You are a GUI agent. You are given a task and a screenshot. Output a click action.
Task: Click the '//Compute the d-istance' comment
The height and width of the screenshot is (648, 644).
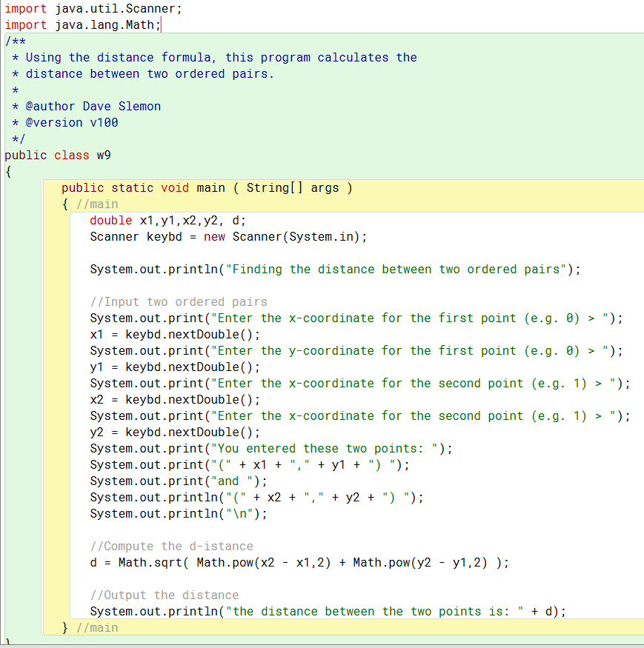pos(172,547)
